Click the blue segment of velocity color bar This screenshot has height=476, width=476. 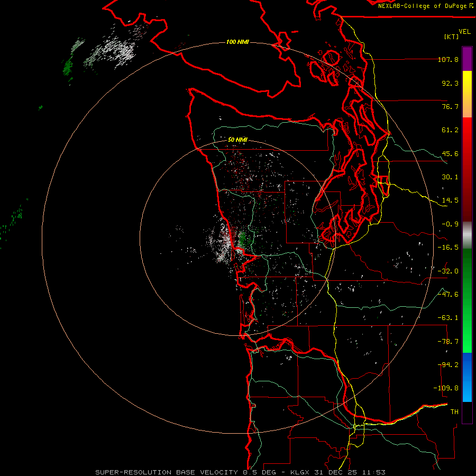[x=467, y=377]
